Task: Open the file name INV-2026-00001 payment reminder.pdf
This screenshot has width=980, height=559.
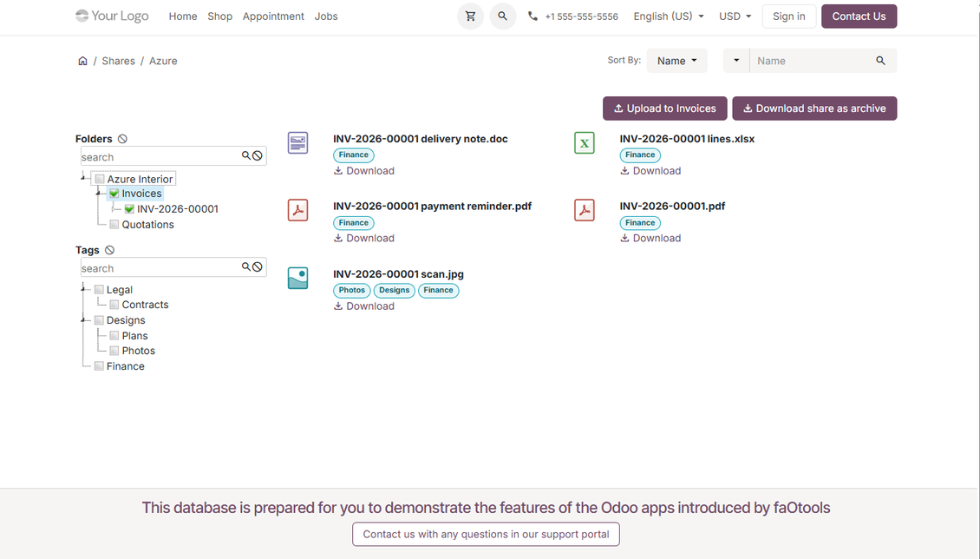Action: point(433,207)
